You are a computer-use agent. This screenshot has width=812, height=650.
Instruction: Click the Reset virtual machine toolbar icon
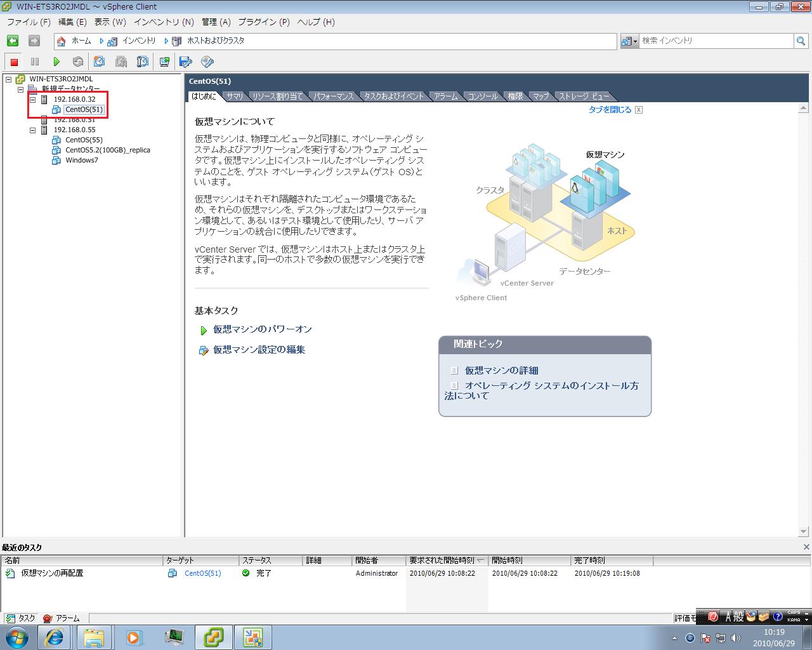tap(77, 62)
